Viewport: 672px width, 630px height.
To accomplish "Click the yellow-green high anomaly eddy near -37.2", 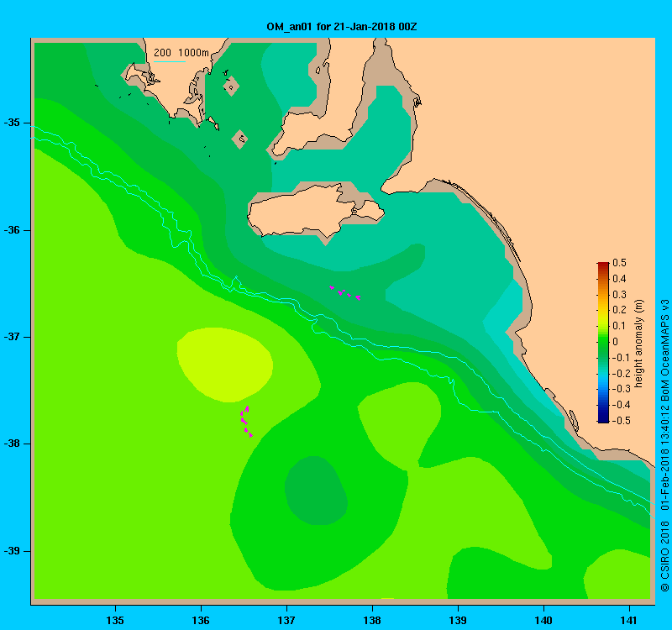I will pos(225,365).
